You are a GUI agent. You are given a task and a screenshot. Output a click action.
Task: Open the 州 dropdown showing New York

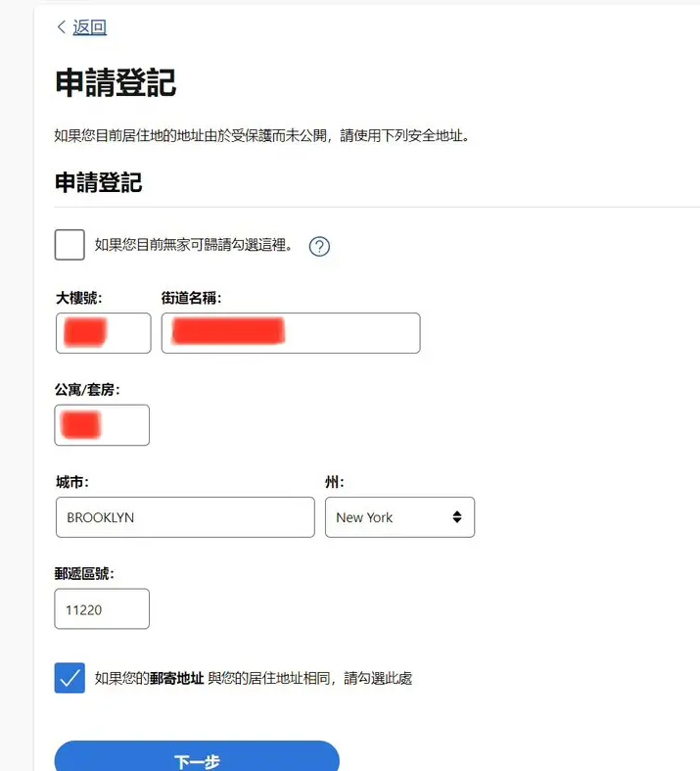398,517
